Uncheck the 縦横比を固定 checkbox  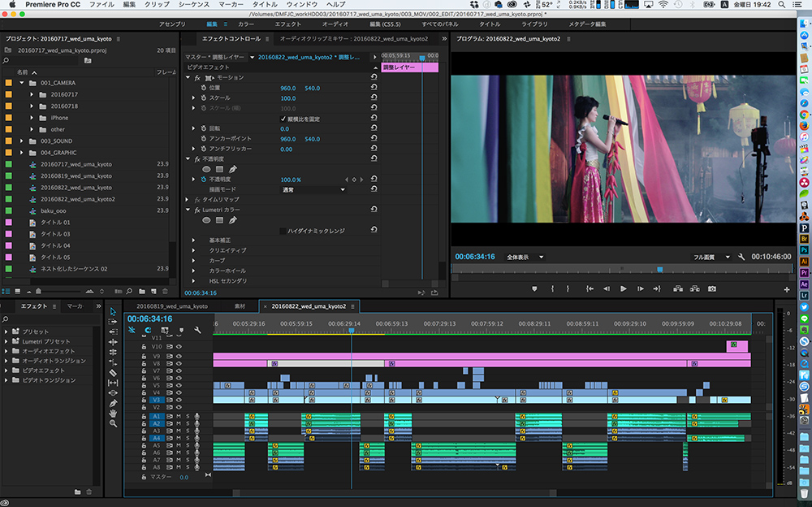[x=283, y=119]
